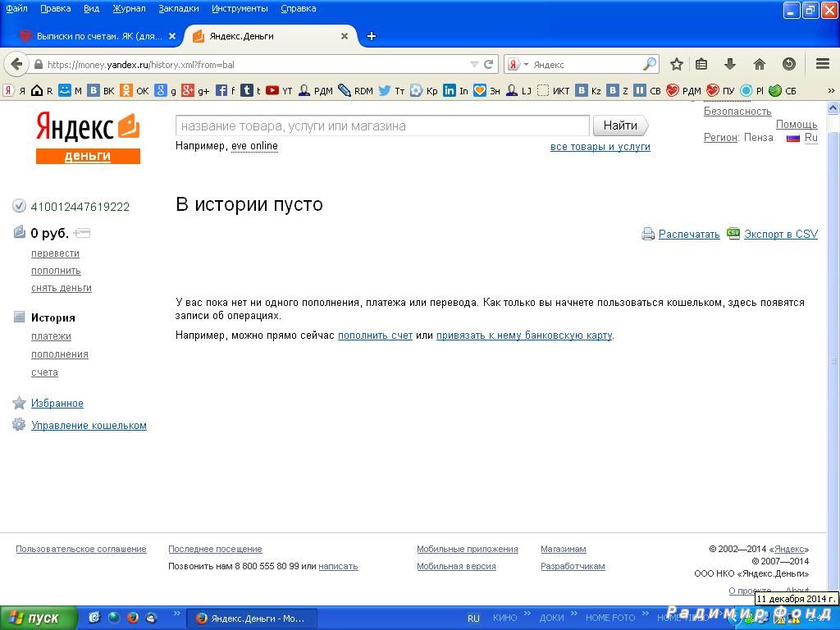
Task: Click the wallet number 410012447619222
Action: click(x=80, y=207)
